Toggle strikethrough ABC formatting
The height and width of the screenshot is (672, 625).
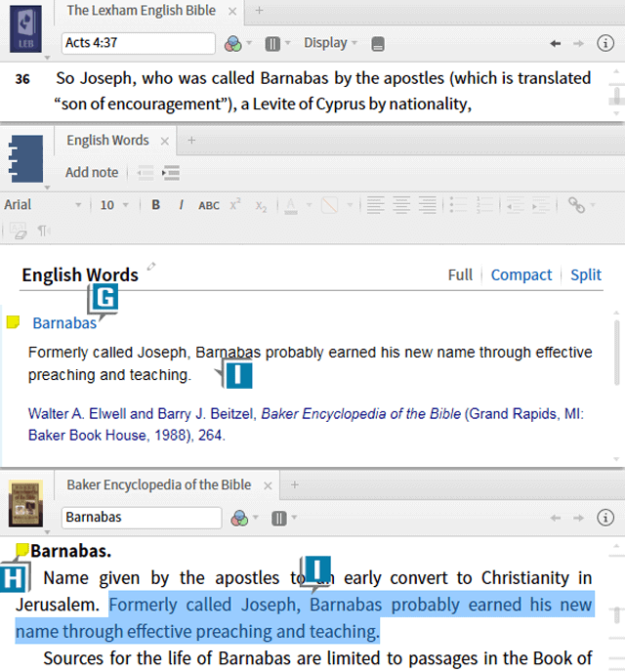(209, 205)
